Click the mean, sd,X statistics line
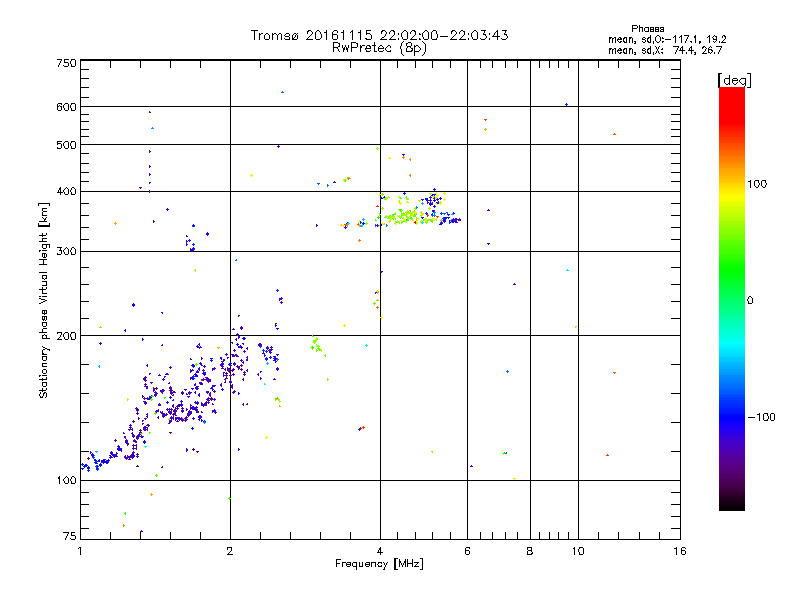Screen dimensions: 800x600 pos(665,50)
